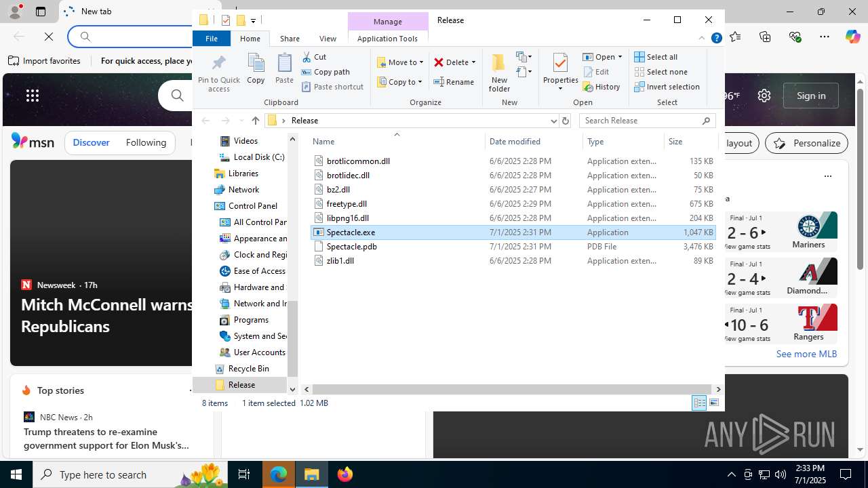Select Following tab on MSN
Screen dimensions: 868x488
146,142
